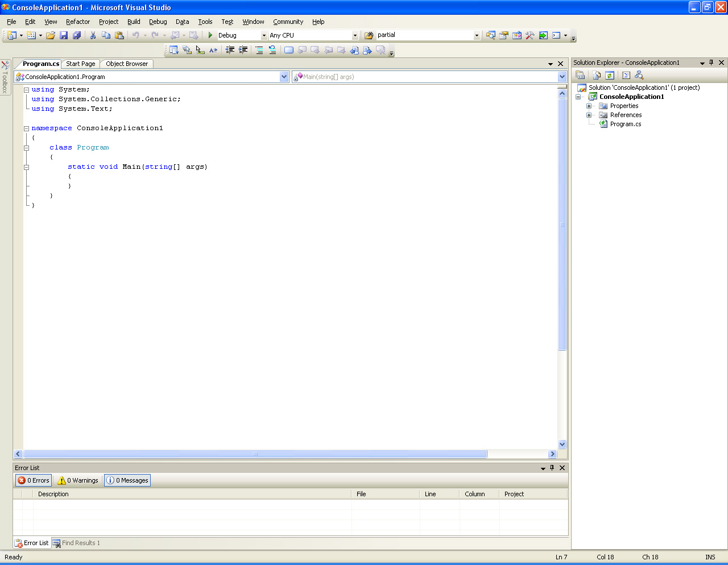
Task: Open the Refactor menu
Action: (78, 22)
